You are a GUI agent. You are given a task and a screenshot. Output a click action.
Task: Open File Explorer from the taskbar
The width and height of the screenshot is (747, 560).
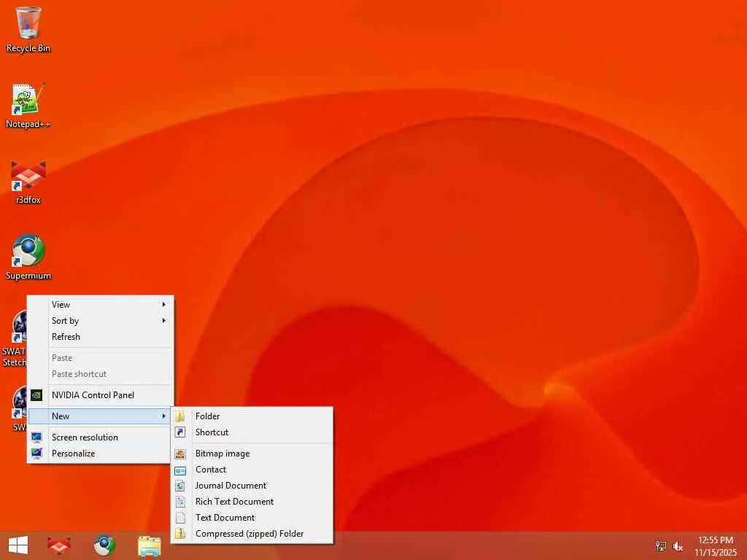[149, 545]
